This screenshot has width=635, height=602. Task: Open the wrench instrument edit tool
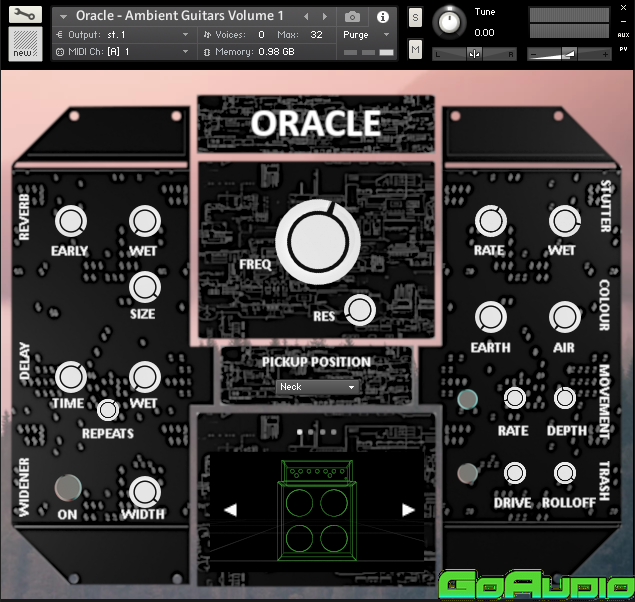pos(25,15)
